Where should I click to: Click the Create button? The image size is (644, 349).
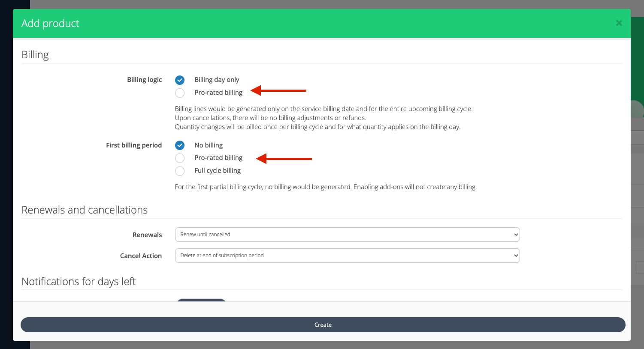pos(323,325)
